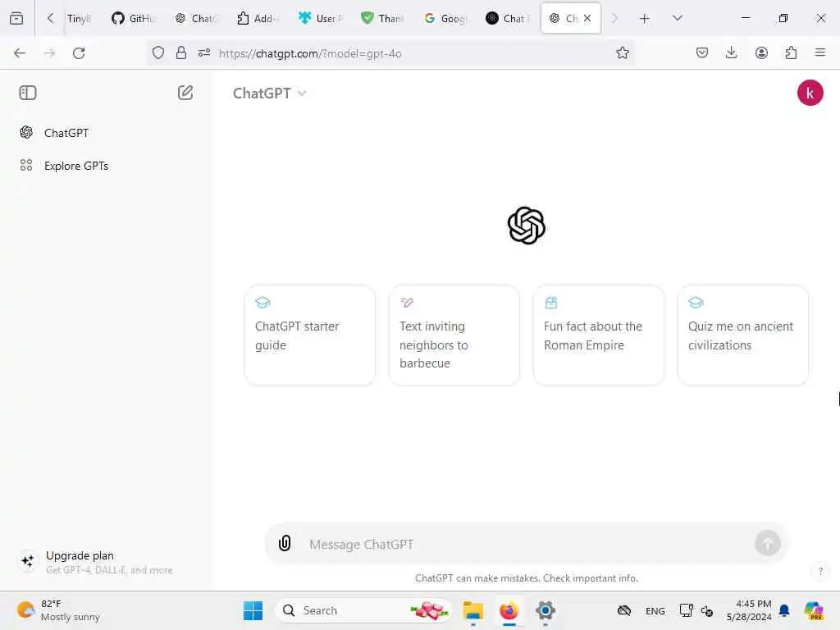Open File Explorer from the taskbar
The image size is (840, 630).
[473, 610]
